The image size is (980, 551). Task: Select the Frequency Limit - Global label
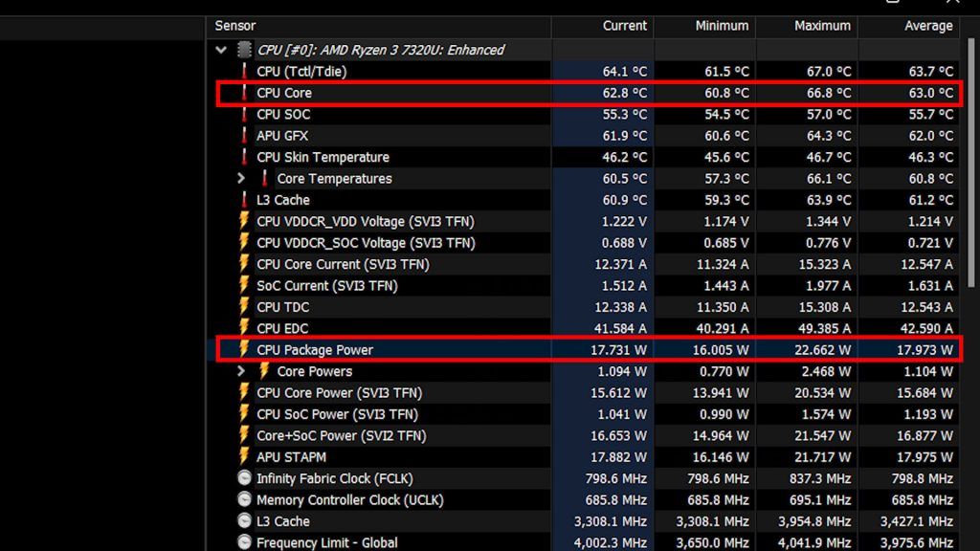pos(326,543)
